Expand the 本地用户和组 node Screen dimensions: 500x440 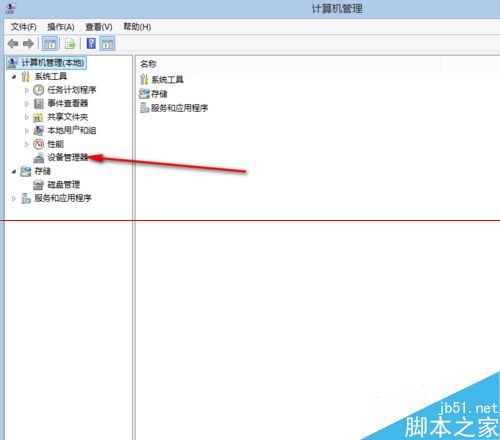tap(27, 131)
